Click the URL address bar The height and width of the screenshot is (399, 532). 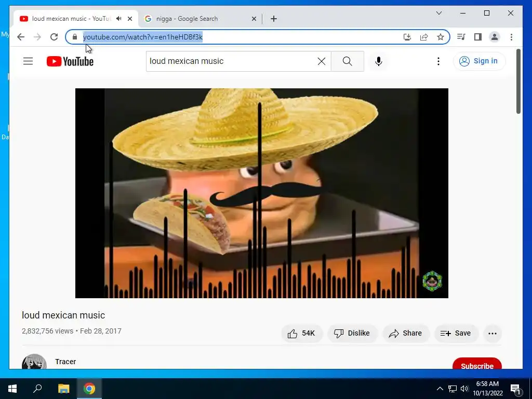(237, 37)
